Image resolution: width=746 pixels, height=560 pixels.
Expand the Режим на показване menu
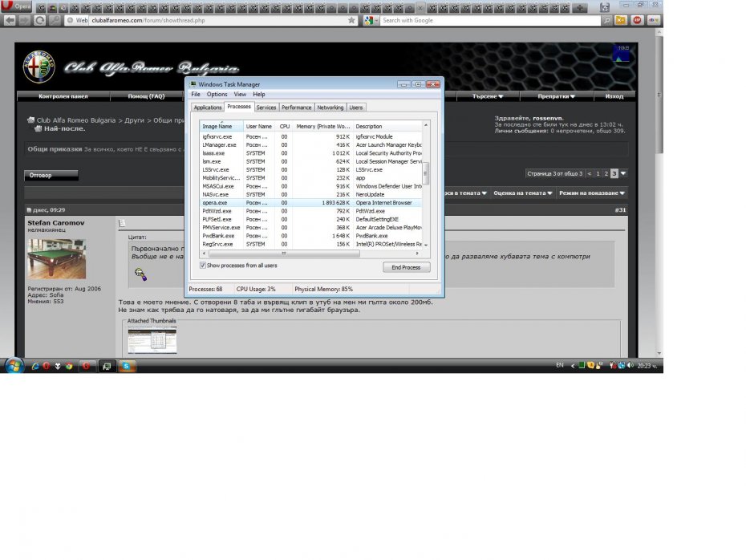click(592, 193)
